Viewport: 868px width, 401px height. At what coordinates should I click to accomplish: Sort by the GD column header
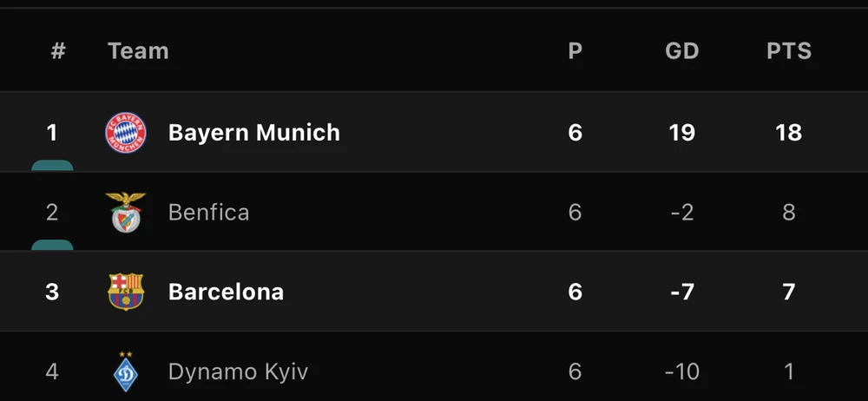pyautogui.click(x=681, y=51)
